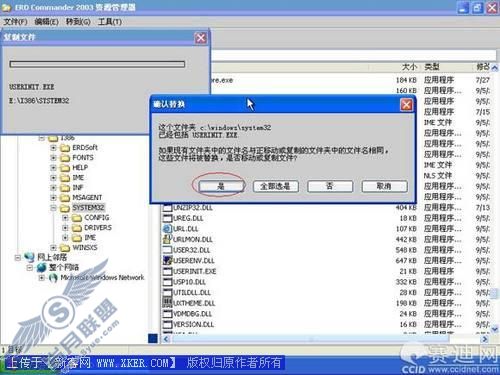Confirm replace with the 是 button

click(x=221, y=186)
